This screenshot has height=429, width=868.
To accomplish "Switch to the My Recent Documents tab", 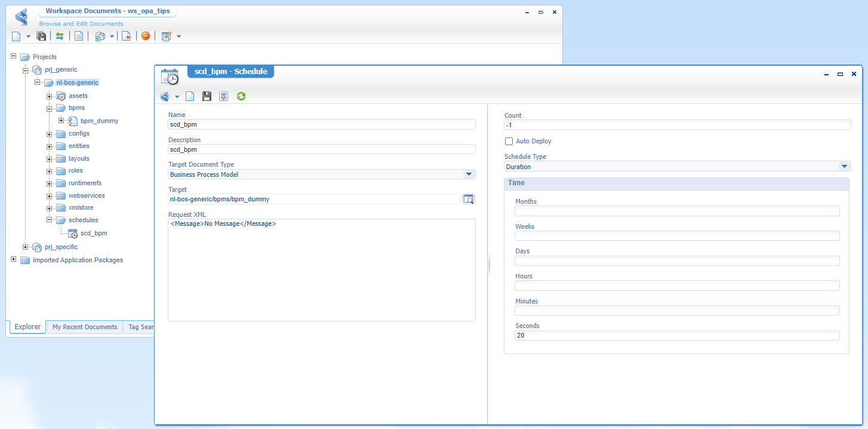I will pyautogui.click(x=85, y=327).
